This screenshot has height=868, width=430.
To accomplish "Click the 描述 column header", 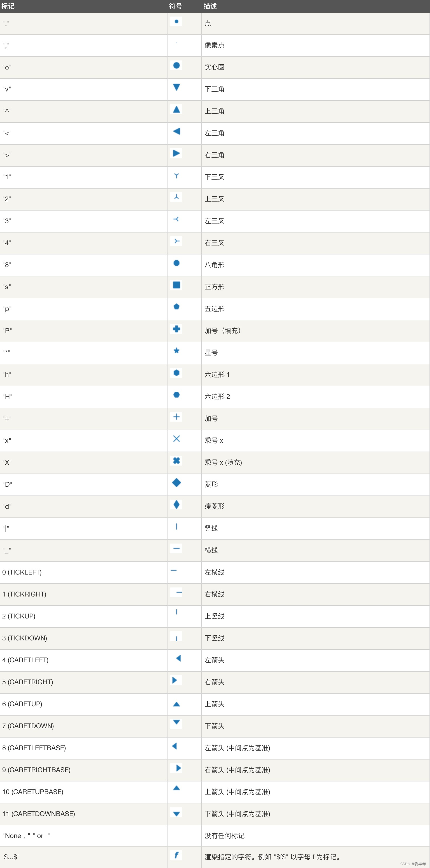I will [x=210, y=6].
